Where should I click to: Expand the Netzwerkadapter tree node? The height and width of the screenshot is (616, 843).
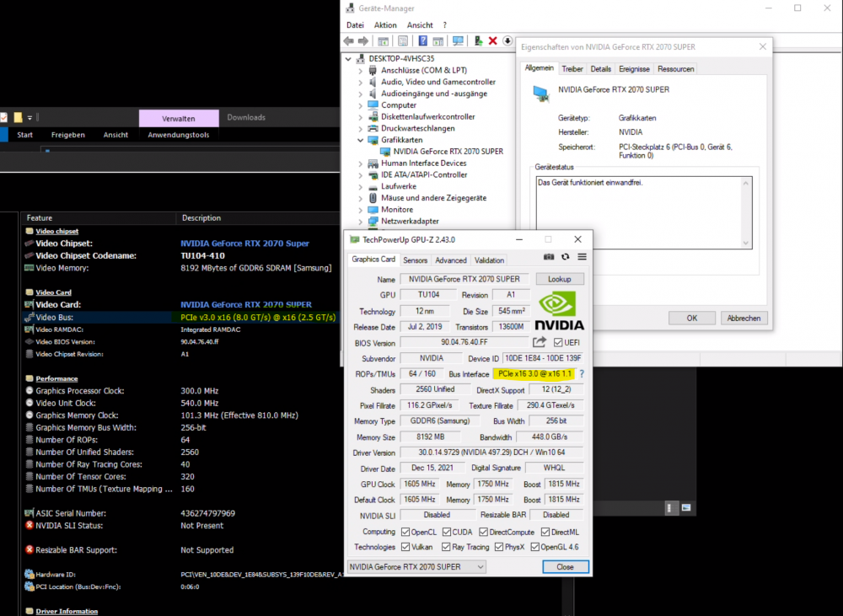click(x=360, y=222)
